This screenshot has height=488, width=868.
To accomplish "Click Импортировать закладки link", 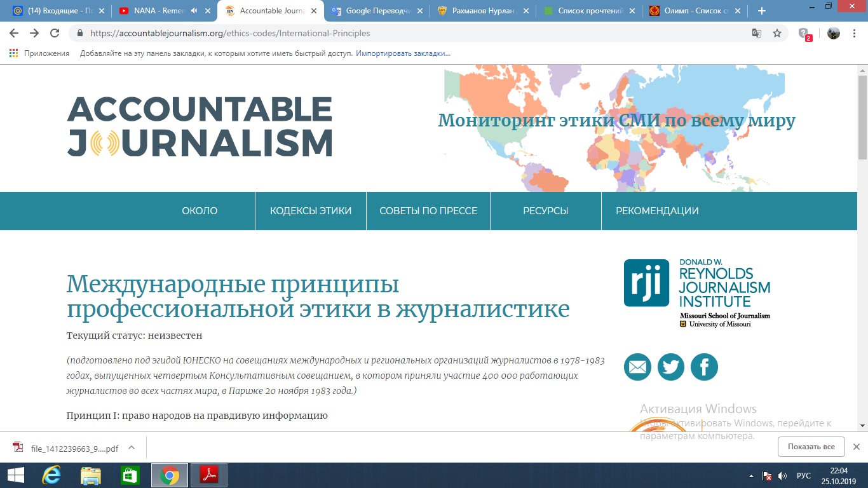I will click(403, 53).
